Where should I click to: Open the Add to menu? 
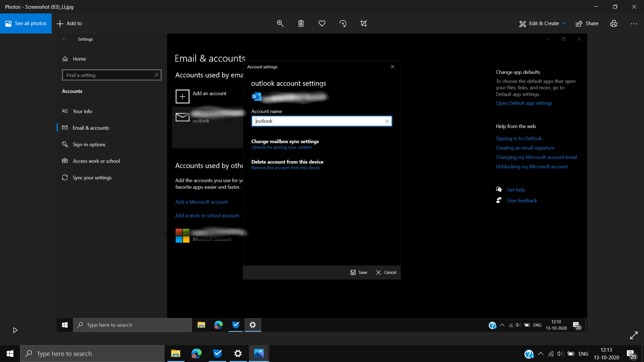tap(69, 23)
